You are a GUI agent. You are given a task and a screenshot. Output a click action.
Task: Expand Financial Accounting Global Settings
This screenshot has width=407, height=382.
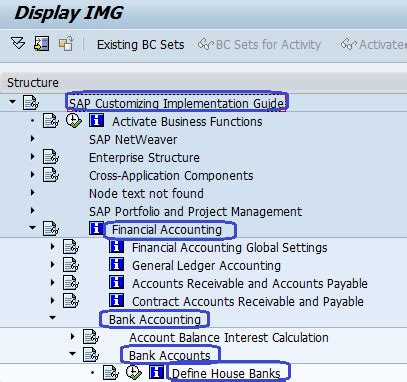52,246
